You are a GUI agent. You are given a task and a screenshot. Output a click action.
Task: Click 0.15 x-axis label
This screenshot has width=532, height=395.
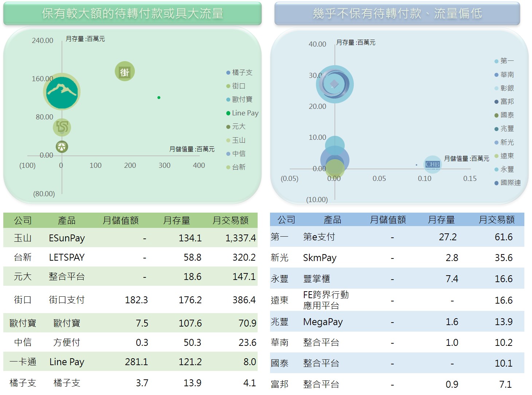click(470, 178)
